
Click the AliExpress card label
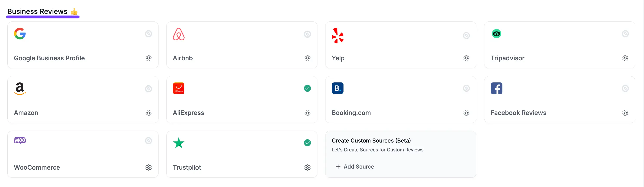(x=188, y=113)
